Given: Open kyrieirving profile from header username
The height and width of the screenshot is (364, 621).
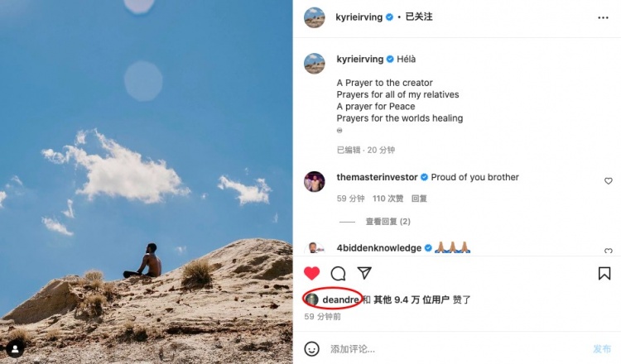Looking at the screenshot, I should tap(359, 17).
